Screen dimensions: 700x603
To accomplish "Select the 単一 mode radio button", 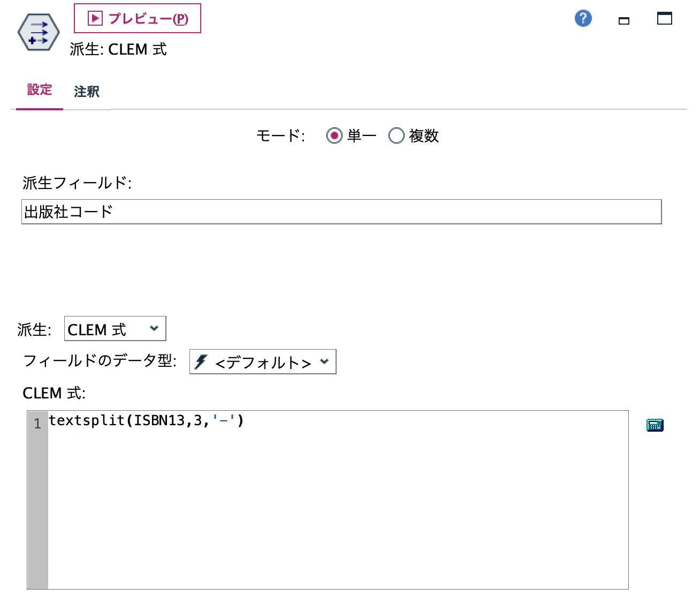I will click(x=334, y=136).
